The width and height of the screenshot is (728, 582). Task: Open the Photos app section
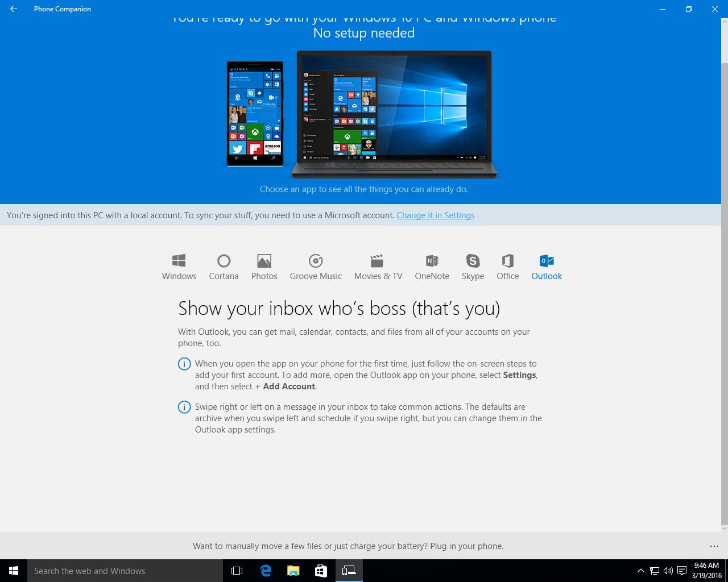pyautogui.click(x=264, y=267)
